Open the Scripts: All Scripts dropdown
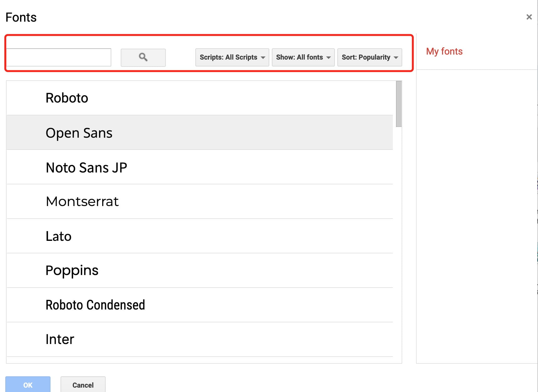The width and height of the screenshot is (538, 392). point(232,57)
